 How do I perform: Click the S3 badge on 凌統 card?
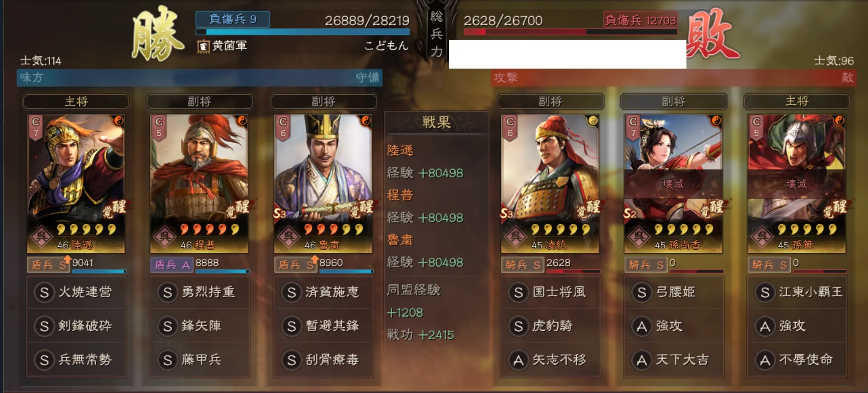(507, 213)
